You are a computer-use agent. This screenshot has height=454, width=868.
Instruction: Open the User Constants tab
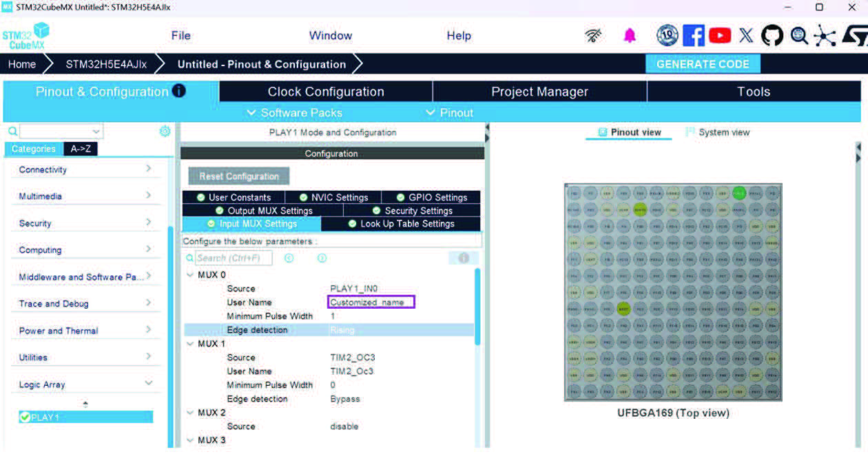tap(233, 197)
